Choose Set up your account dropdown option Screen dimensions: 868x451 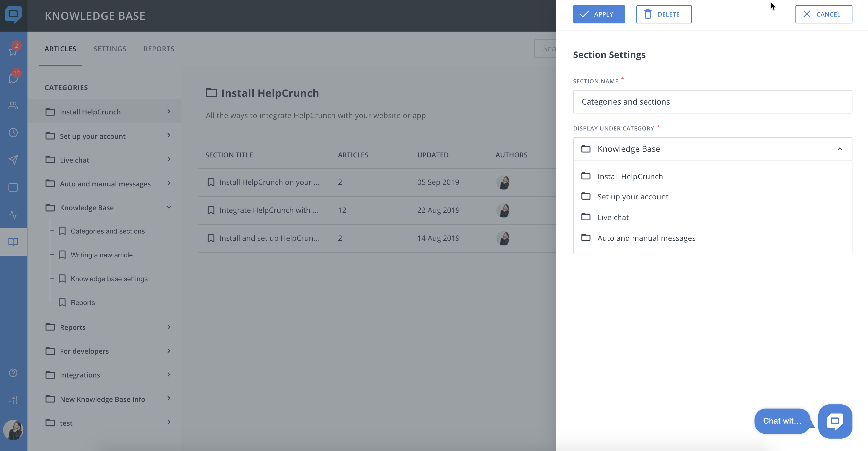coord(712,197)
